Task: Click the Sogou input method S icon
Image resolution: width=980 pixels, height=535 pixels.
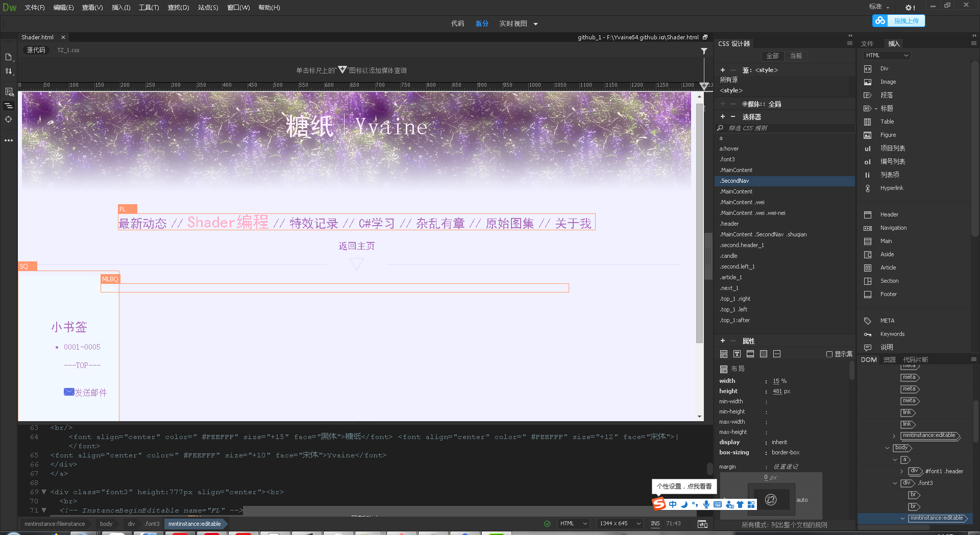Action: [659, 504]
